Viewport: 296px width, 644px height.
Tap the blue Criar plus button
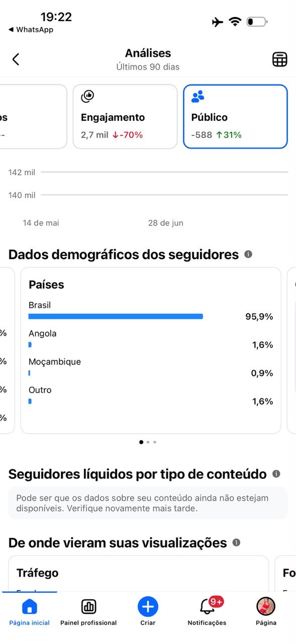[148, 606]
